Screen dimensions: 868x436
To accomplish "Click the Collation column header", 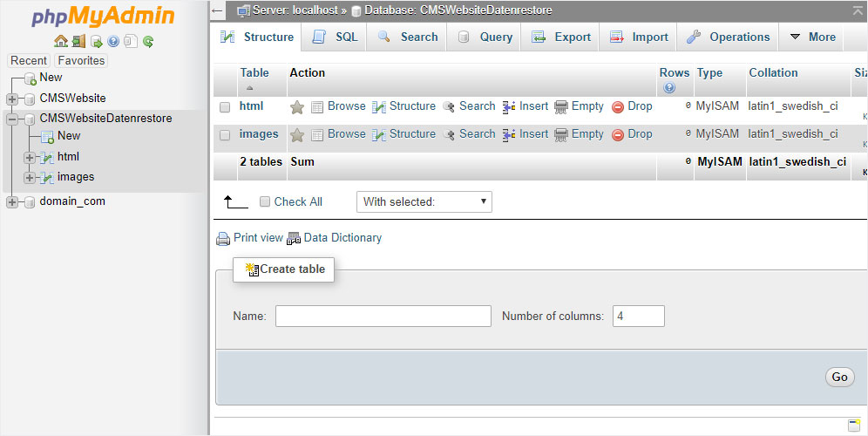I will pyautogui.click(x=773, y=72).
